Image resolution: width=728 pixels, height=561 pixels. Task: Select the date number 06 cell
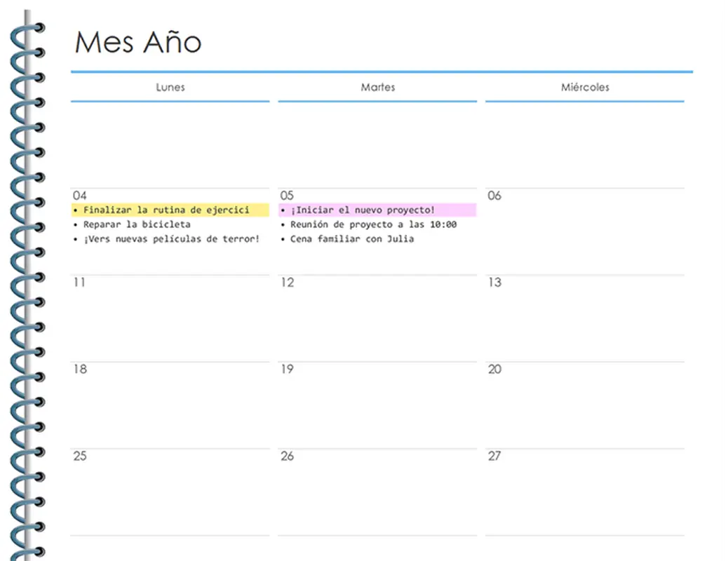tap(494, 196)
